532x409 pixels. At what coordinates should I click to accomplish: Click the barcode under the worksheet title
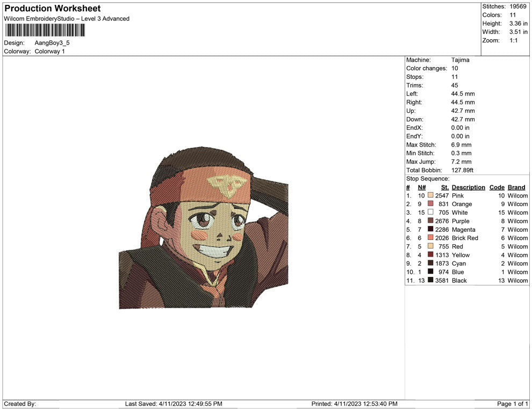click(45, 30)
